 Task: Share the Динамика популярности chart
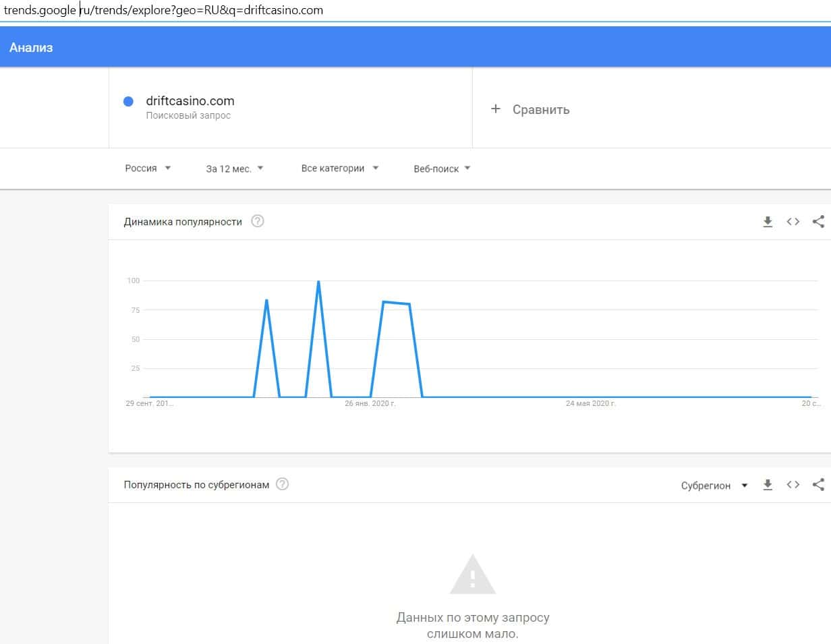point(818,221)
